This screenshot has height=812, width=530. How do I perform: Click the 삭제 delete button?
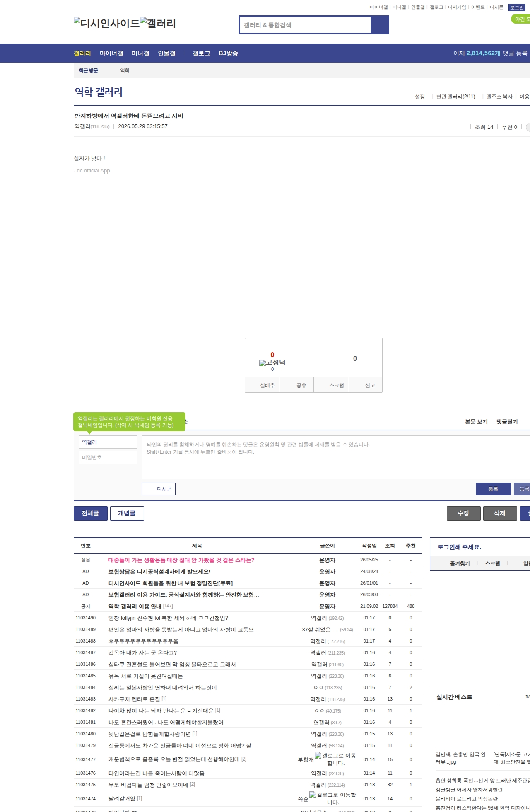tap(500, 513)
